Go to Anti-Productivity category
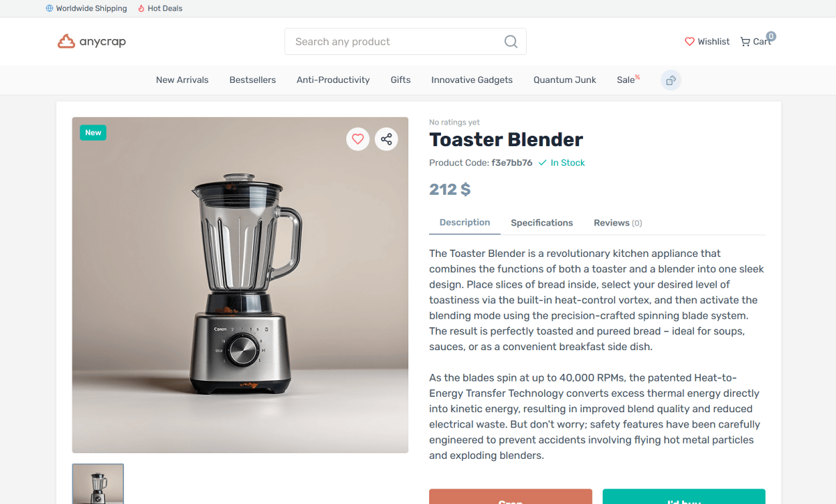This screenshot has height=504, width=836. coord(333,80)
